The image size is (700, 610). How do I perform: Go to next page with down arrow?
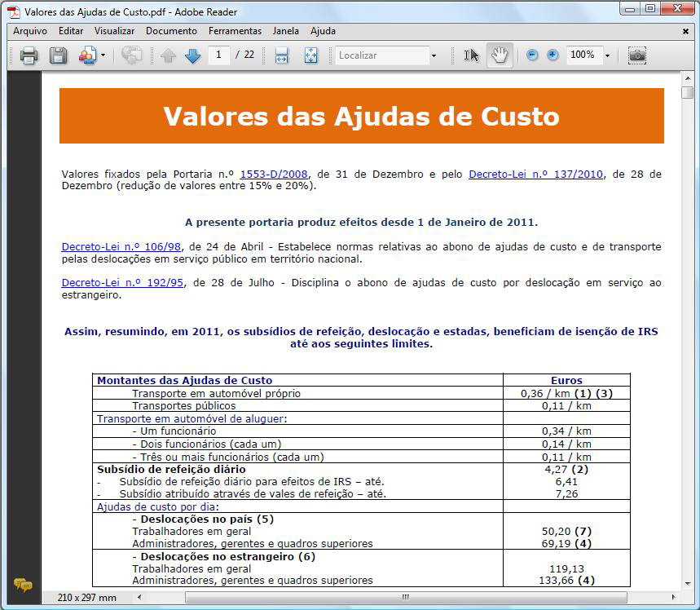(x=192, y=55)
